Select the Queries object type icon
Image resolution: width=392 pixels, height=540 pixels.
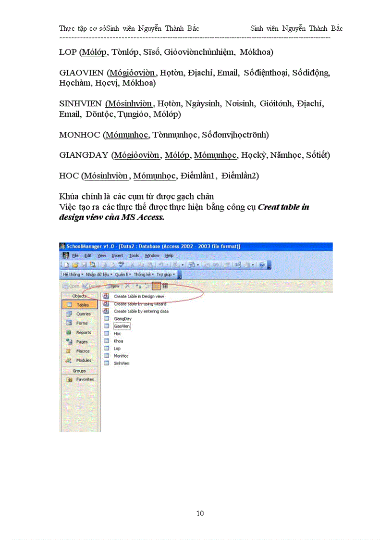point(70,314)
